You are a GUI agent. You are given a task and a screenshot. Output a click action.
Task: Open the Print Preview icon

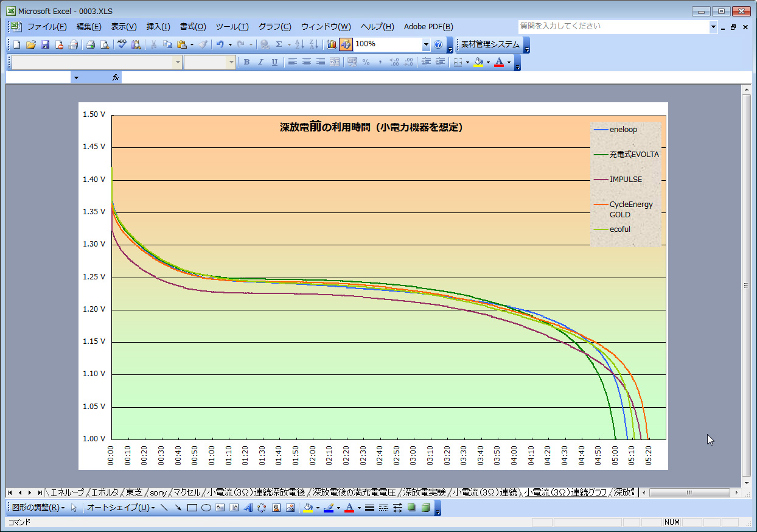pos(105,44)
